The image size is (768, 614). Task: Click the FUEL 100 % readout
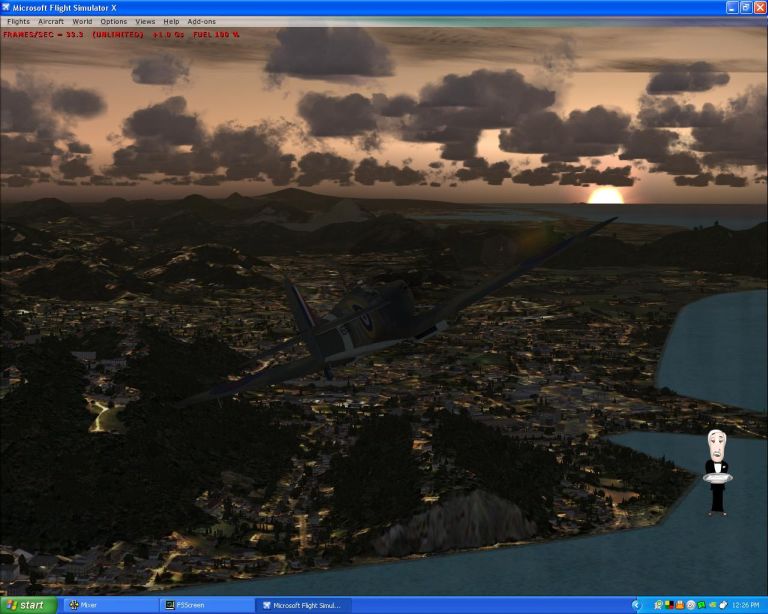(216, 35)
